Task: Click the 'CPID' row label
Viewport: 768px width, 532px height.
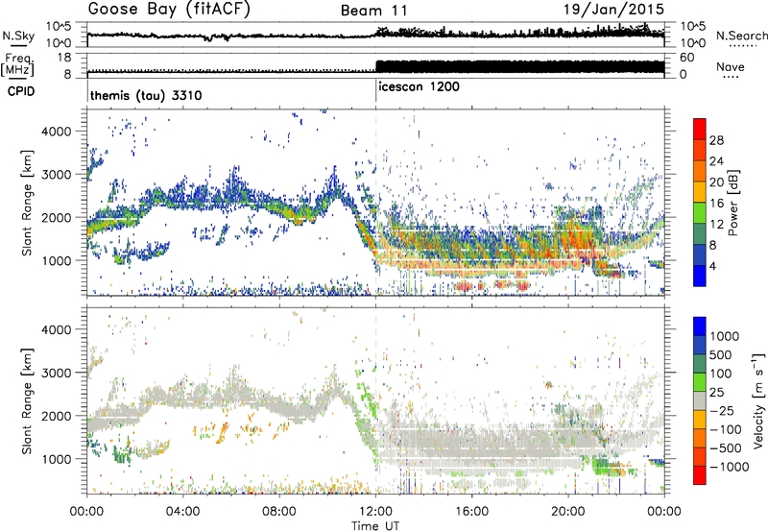Action: pyautogui.click(x=21, y=91)
